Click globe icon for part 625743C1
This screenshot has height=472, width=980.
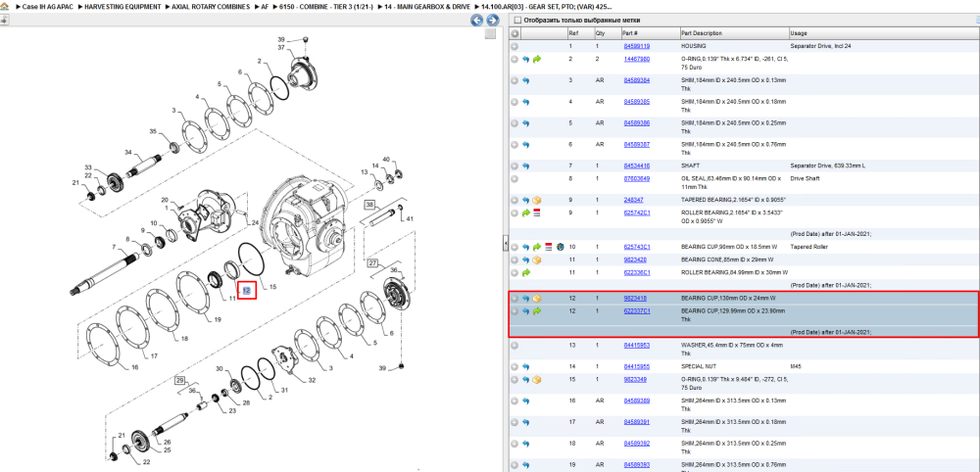(560, 247)
